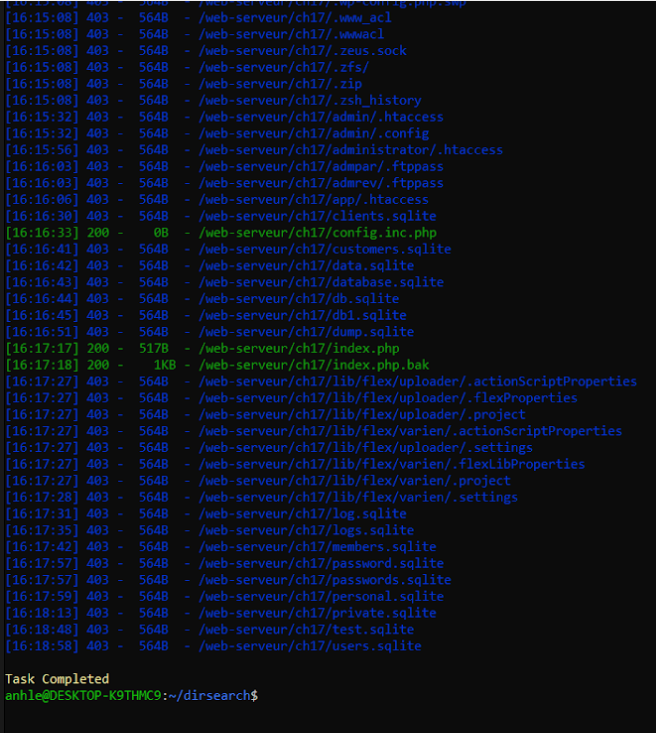Click the .zsh_history path entry
Viewport: 656px width, 733px height.
tap(310, 101)
